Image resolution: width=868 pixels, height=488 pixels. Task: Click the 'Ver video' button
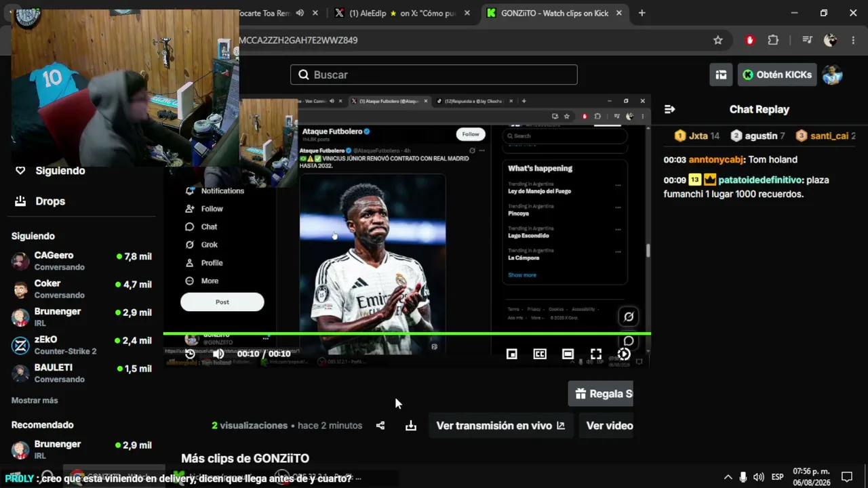click(x=606, y=426)
